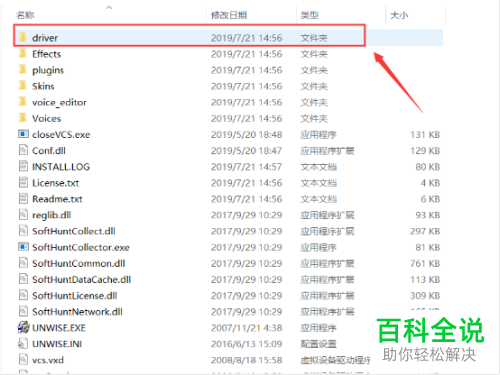
Task: Click the sort arrow above 名称 column
Action: pyautogui.click(x=109, y=7)
